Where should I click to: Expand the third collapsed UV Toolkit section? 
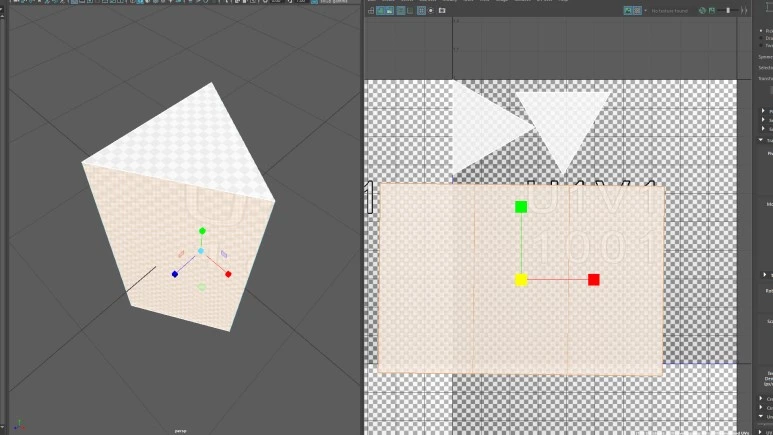(763, 128)
